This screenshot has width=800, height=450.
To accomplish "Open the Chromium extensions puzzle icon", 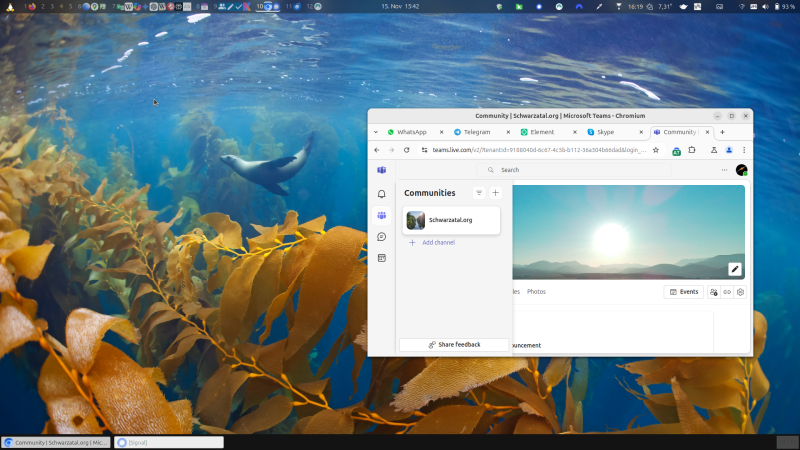I will [x=692, y=150].
